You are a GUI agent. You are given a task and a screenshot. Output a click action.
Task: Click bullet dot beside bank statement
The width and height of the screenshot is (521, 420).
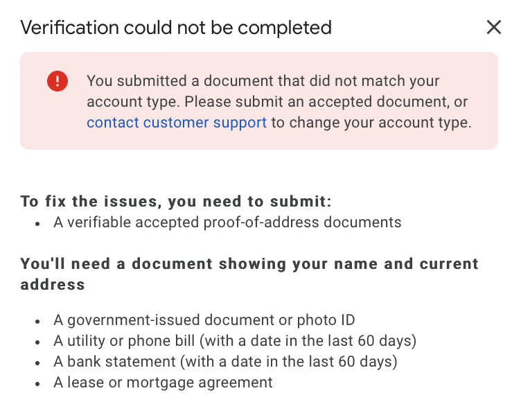point(37,363)
